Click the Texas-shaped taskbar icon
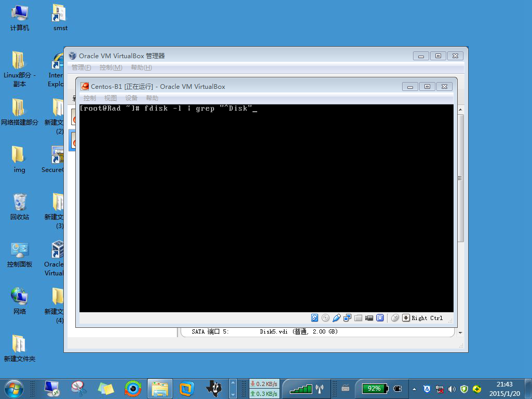Screen dimensions: 532x399 214,389
